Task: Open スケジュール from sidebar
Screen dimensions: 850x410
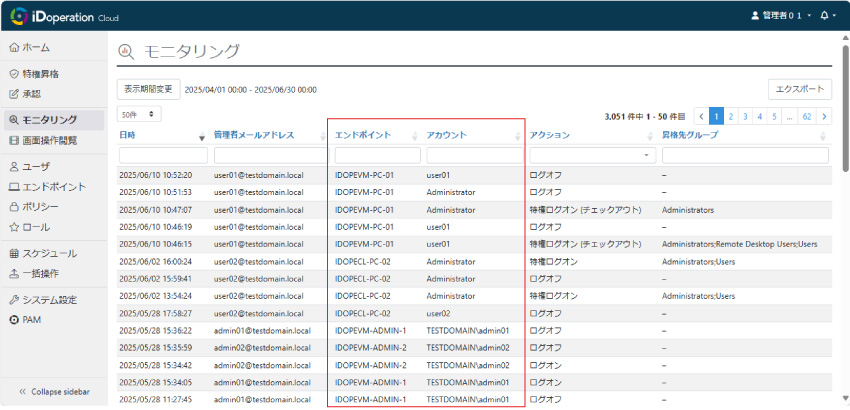Action: click(49, 253)
